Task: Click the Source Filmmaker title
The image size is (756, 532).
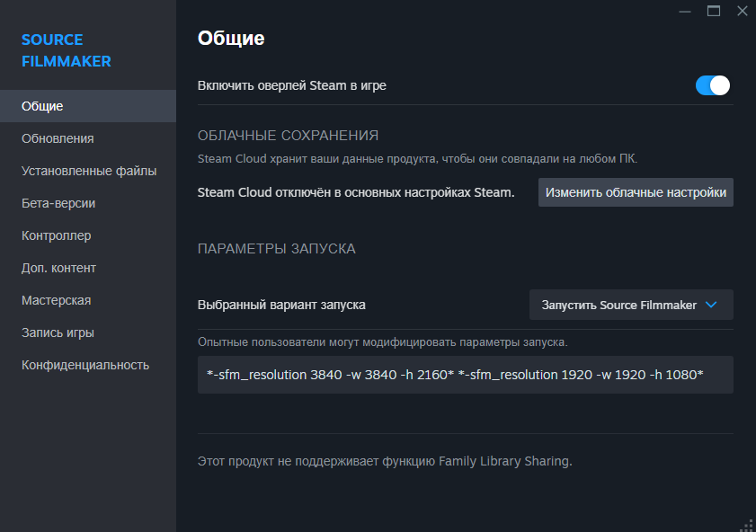Action: pos(67,50)
